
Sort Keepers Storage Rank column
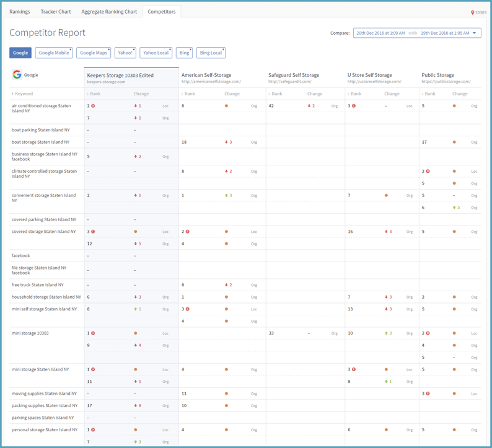tap(95, 94)
